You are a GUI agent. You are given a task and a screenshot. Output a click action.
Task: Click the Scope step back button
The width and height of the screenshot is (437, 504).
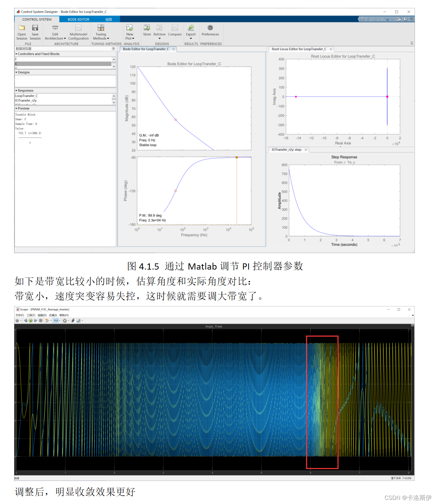pyautogui.click(x=26, y=321)
